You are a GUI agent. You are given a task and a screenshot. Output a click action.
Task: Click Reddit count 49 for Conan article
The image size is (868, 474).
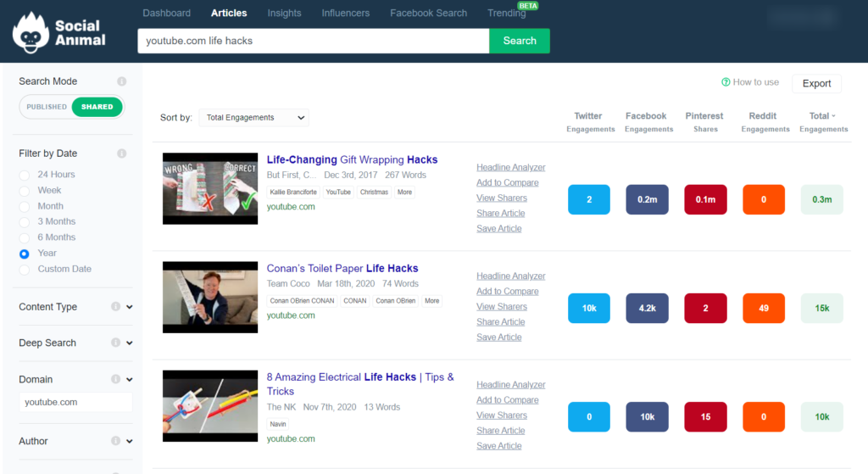pyautogui.click(x=764, y=308)
